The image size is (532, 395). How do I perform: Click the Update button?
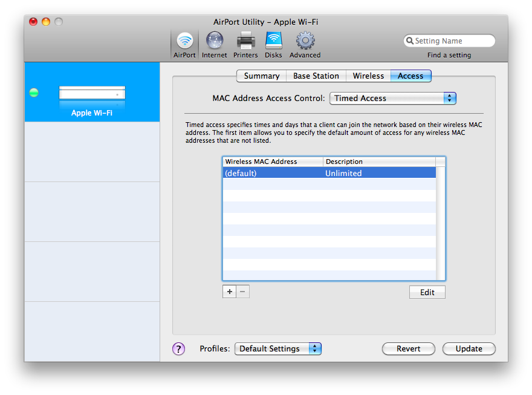tap(469, 348)
